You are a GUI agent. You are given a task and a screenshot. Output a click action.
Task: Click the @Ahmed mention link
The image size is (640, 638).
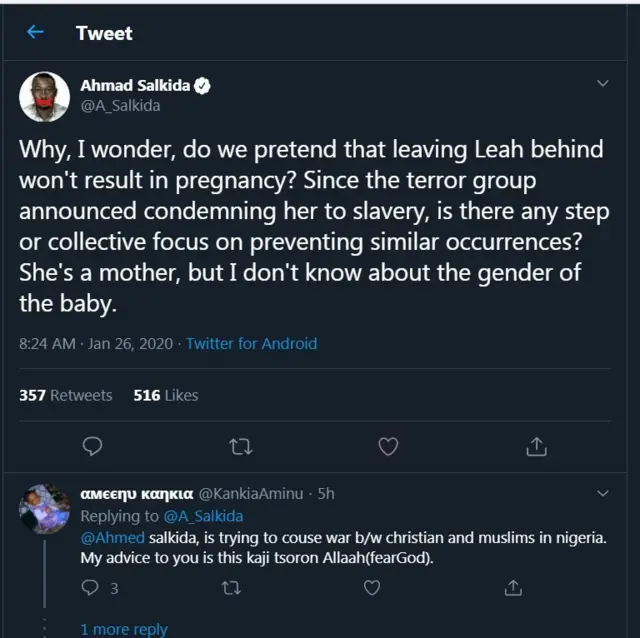click(112, 537)
